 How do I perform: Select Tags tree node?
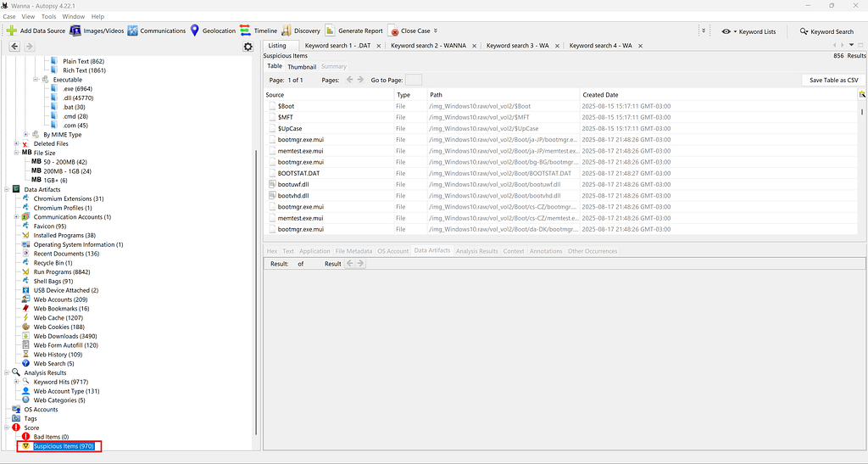[31, 418]
